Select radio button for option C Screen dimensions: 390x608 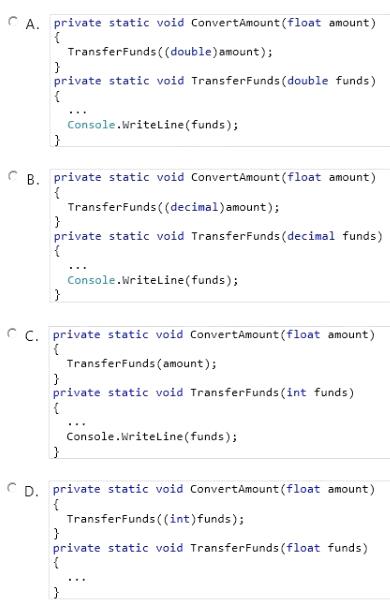13,333
